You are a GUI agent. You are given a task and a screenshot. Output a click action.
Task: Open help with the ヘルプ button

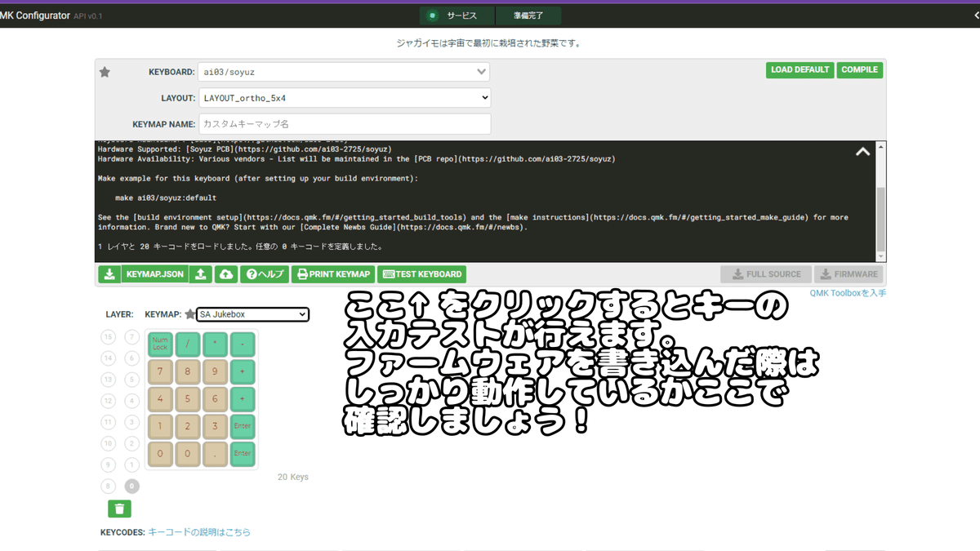[x=265, y=274]
